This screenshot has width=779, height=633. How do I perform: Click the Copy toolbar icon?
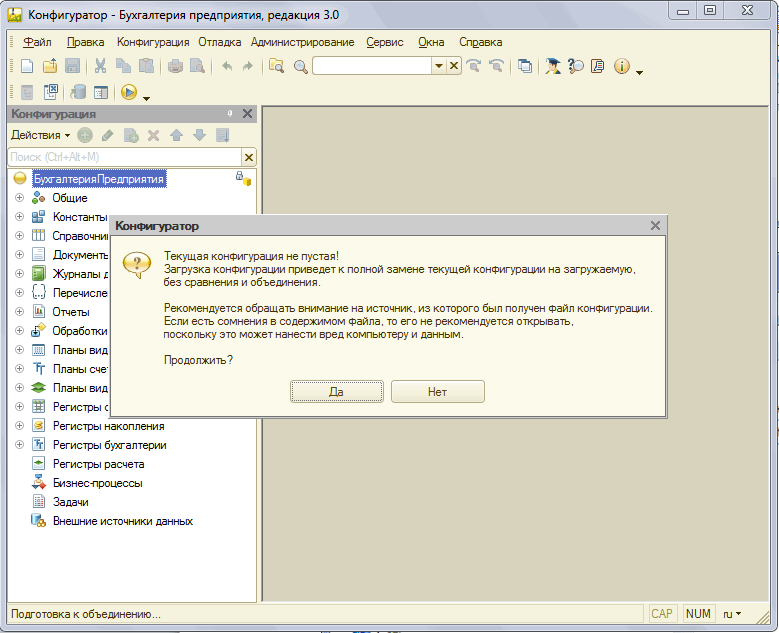click(123, 66)
